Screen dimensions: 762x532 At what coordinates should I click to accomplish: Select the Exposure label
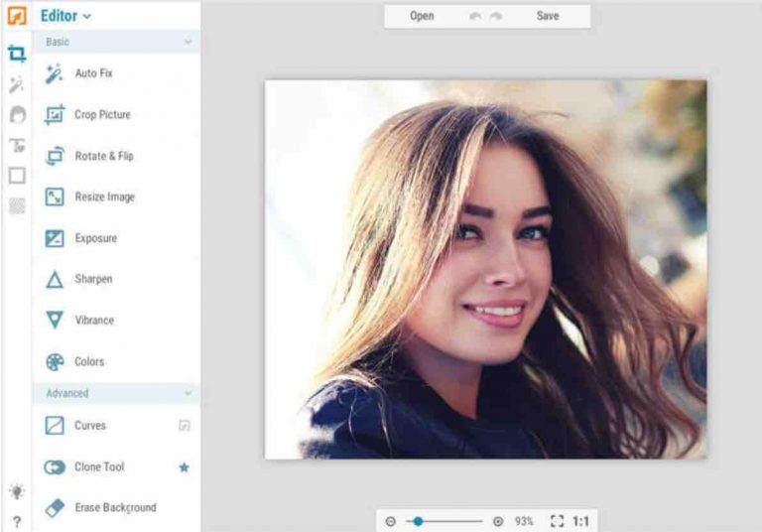[95, 238]
